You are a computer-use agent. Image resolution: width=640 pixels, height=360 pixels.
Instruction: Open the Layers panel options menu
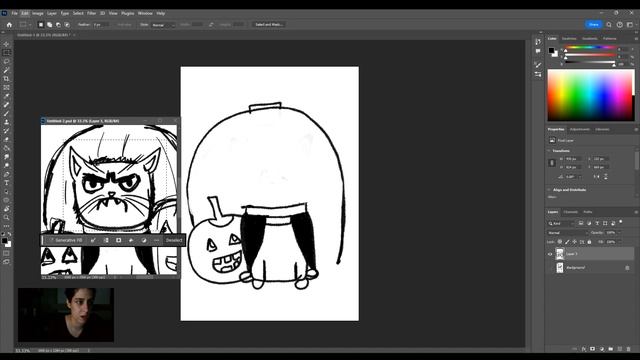(636, 212)
